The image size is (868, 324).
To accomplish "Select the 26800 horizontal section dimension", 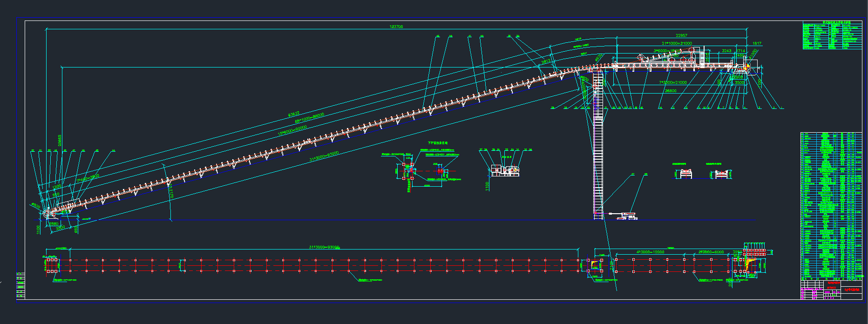I will 671,91.
